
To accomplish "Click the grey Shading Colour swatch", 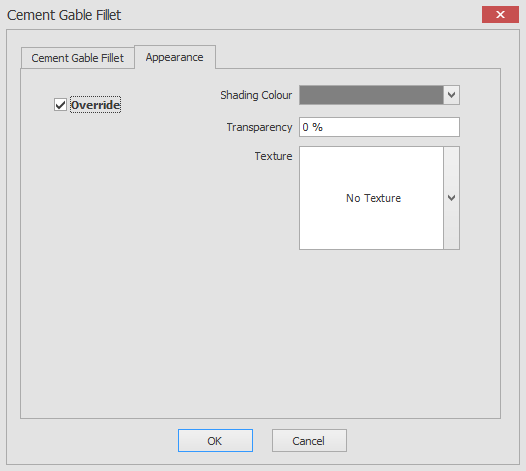I will click(371, 95).
